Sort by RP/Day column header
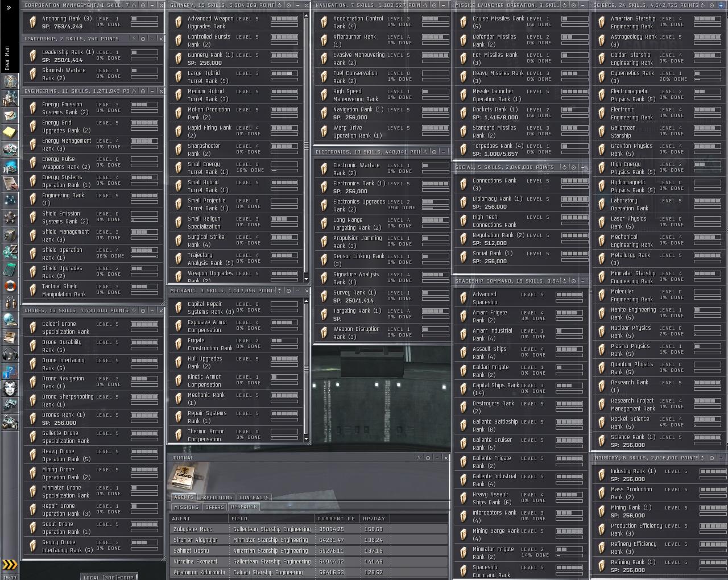This screenshot has width=728, height=580. coord(374,519)
